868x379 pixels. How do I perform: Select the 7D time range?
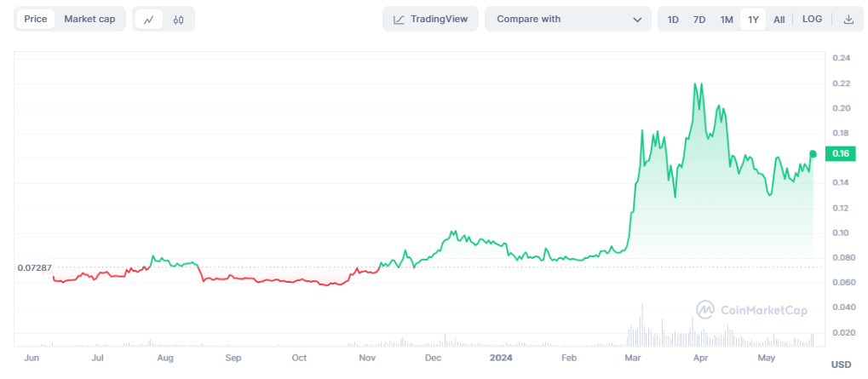click(699, 19)
